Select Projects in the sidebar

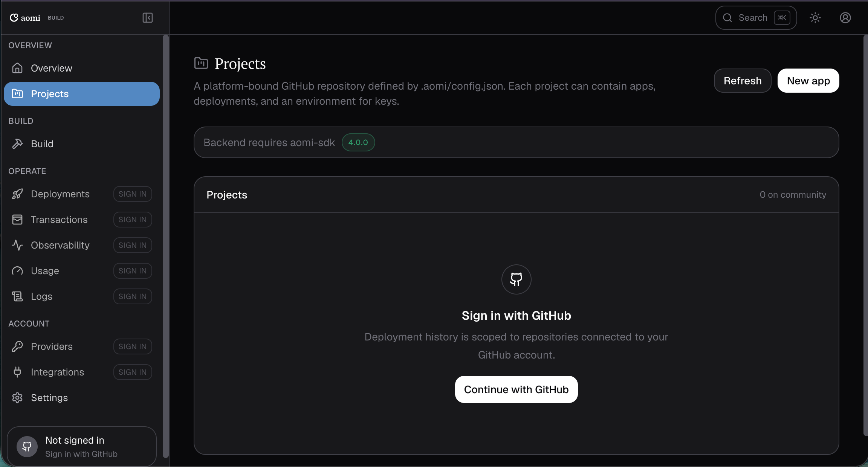click(82, 94)
